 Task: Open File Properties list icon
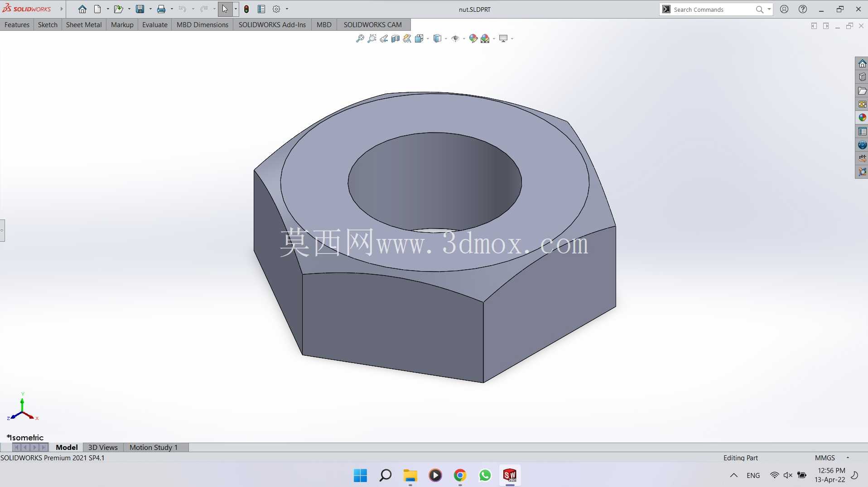click(x=261, y=9)
